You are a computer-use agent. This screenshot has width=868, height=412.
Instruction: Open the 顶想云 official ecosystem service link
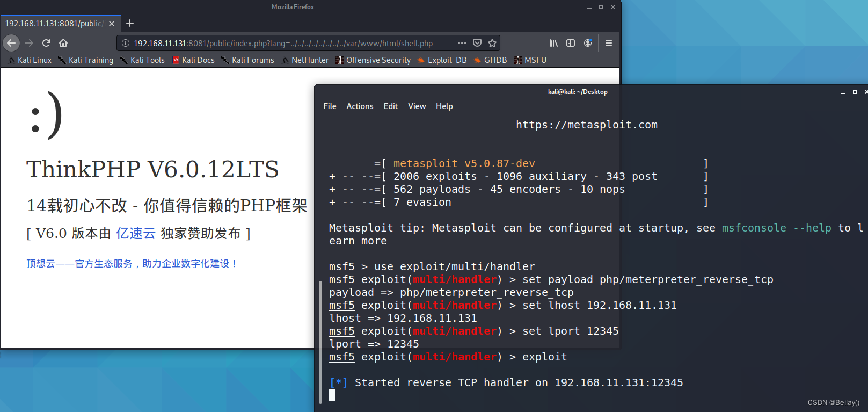pyautogui.click(x=132, y=264)
